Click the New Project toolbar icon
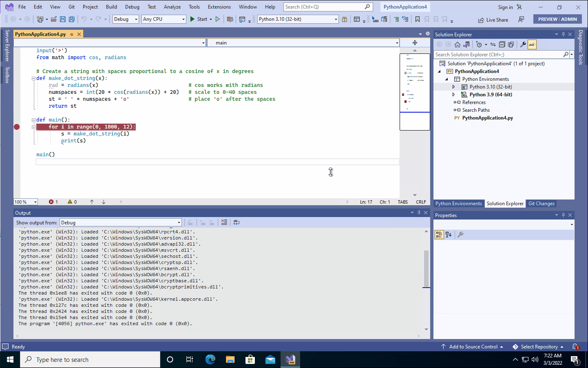 tap(40, 19)
